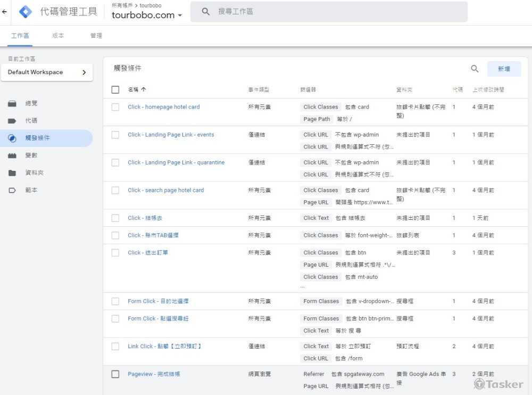Click 網頁瀏覽 event type of Pageview row
532x395 pixels.
click(x=259, y=374)
